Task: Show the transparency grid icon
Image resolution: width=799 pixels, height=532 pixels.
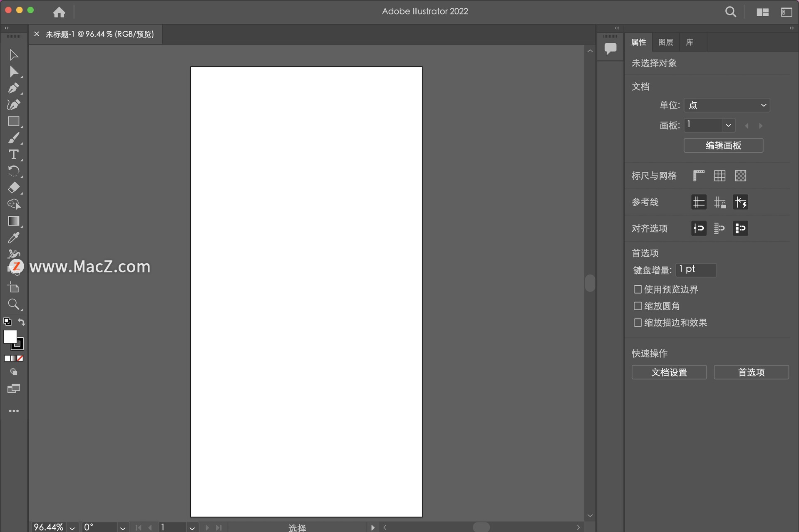Action: (740, 176)
